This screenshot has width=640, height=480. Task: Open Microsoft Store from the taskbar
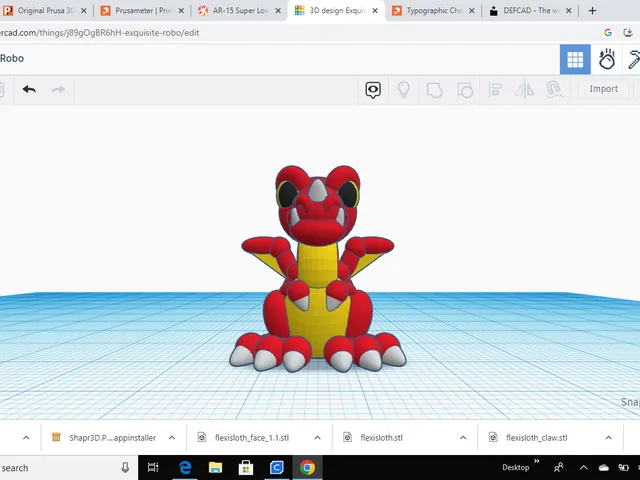(x=246, y=468)
